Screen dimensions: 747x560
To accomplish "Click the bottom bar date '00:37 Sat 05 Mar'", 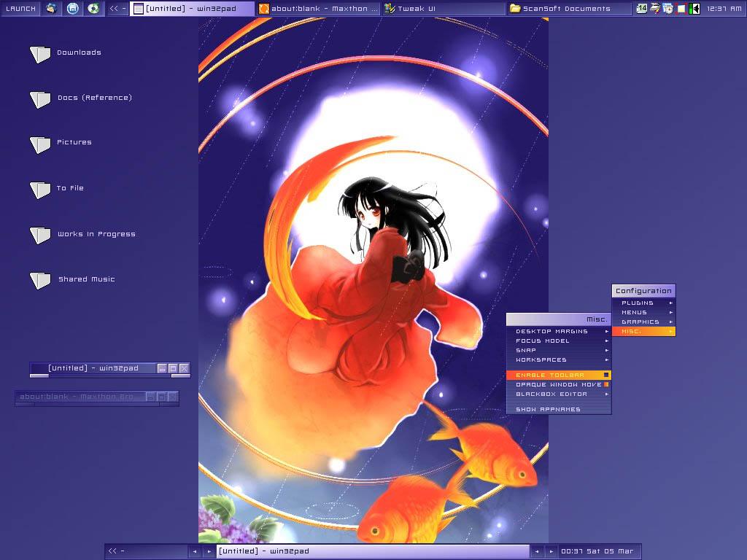I will pyautogui.click(x=597, y=551).
